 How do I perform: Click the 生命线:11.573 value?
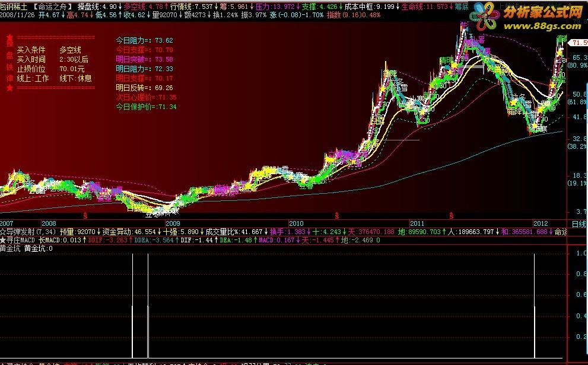[x=427, y=7]
